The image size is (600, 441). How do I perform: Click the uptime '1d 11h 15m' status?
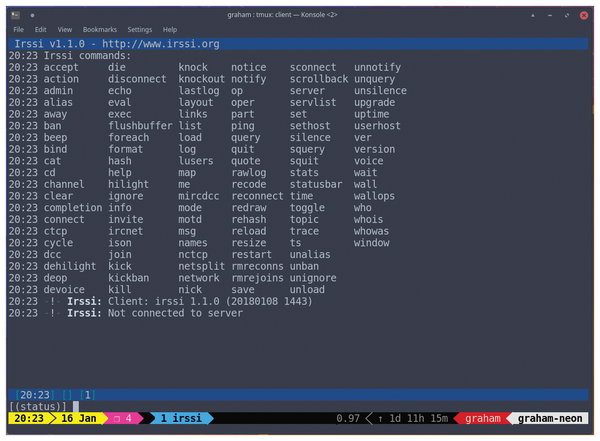tap(418, 418)
